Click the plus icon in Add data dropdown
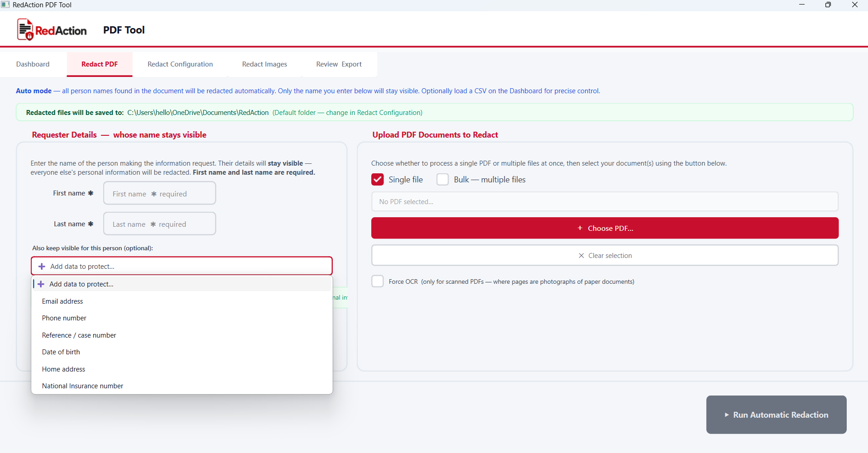 [42, 267]
